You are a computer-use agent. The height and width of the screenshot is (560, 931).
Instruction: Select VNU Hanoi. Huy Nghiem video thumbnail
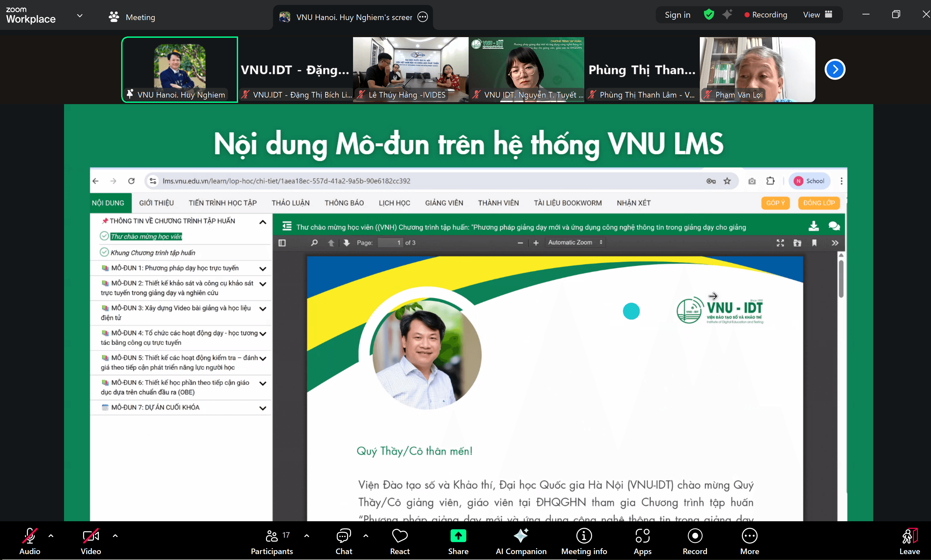pyautogui.click(x=180, y=69)
